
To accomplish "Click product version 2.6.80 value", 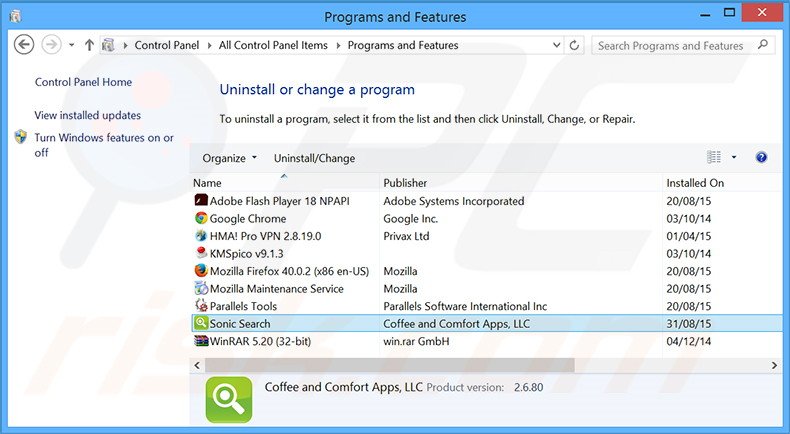I will tap(529, 388).
